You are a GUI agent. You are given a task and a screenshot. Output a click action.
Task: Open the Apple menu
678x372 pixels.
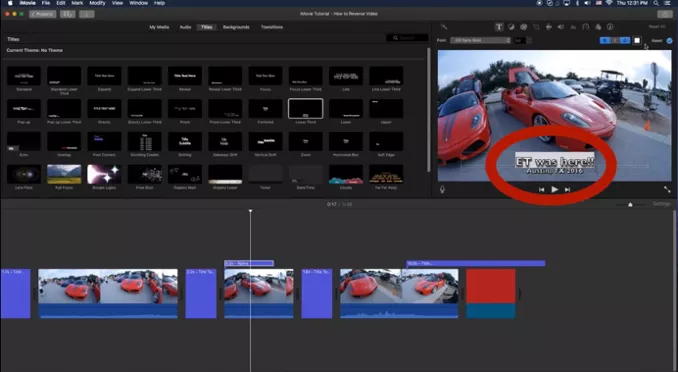pyautogui.click(x=10, y=3)
